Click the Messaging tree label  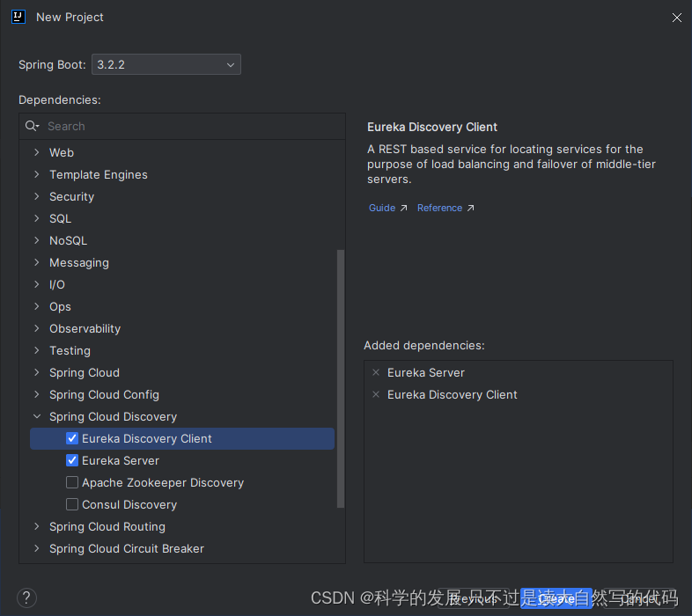point(79,263)
